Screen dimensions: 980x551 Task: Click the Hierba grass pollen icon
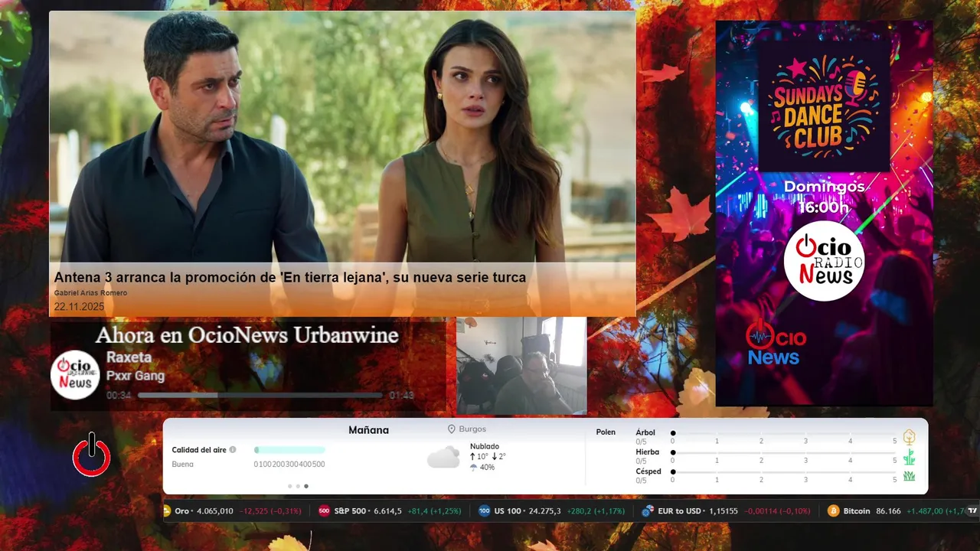909,458
